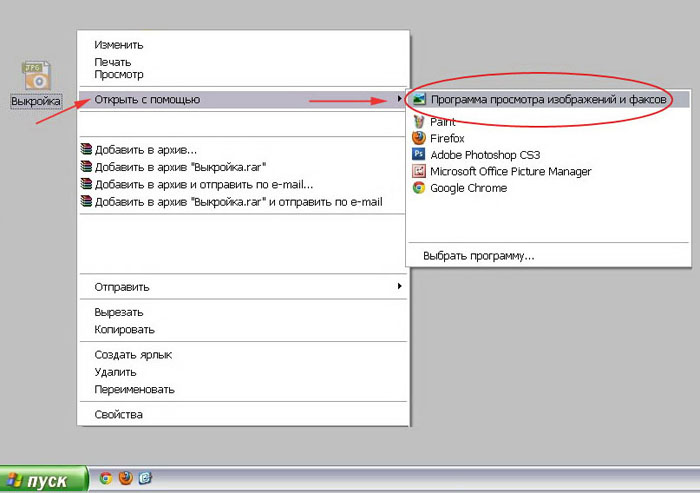
Task: Click the Выкройка JPG file icon on desktop
Action: coord(37,76)
